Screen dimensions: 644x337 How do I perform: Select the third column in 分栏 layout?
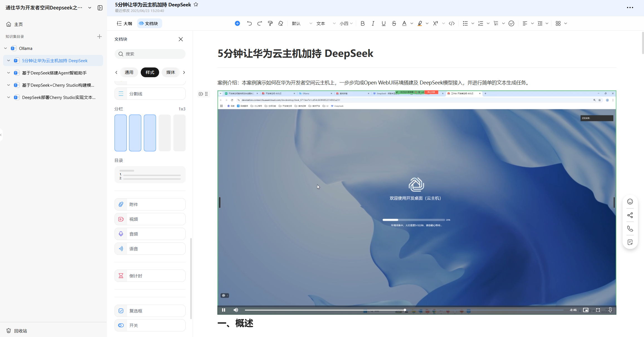pyautogui.click(x=150, y=133)
